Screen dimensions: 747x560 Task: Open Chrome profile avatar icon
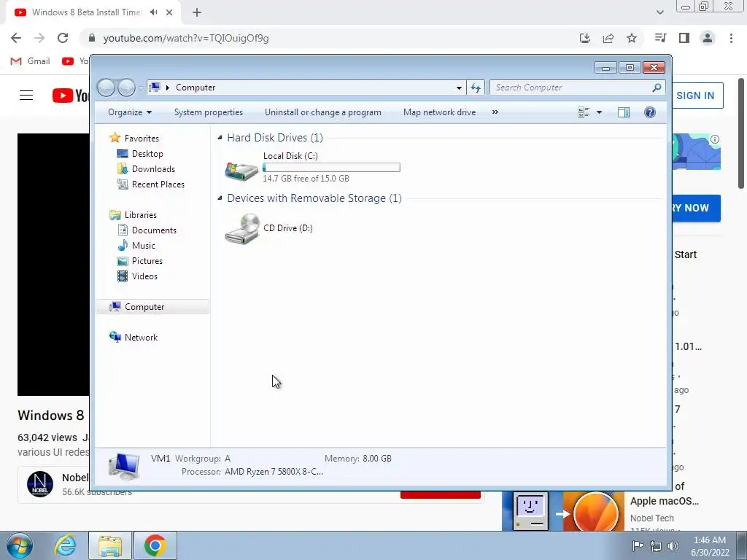point(708,38)
